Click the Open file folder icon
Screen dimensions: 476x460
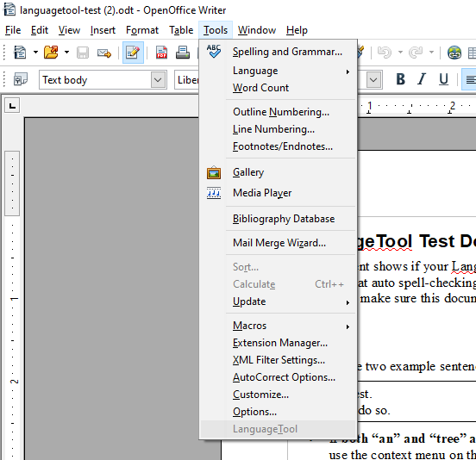[x=51, y=53]
